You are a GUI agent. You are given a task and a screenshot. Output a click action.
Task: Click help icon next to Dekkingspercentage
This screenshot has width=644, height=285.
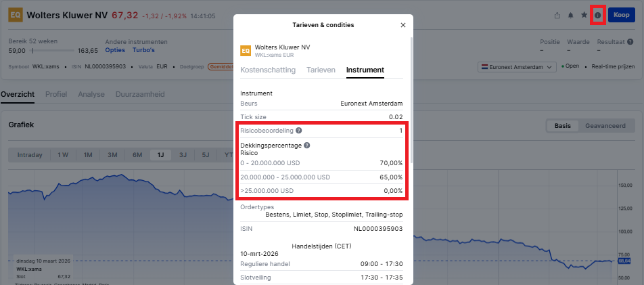coord(306,145)
